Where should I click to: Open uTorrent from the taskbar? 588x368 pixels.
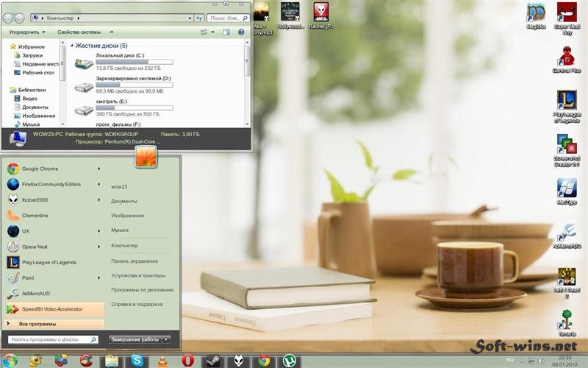coord(289,361)
